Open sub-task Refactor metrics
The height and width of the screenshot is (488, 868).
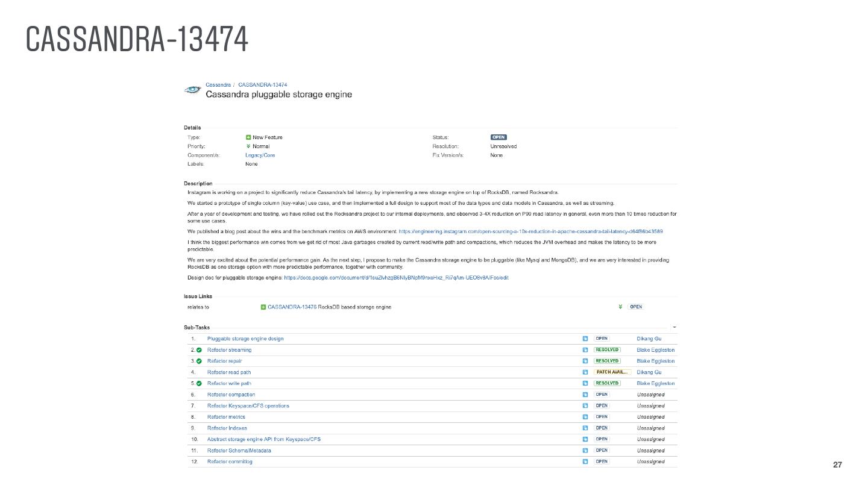227,417
